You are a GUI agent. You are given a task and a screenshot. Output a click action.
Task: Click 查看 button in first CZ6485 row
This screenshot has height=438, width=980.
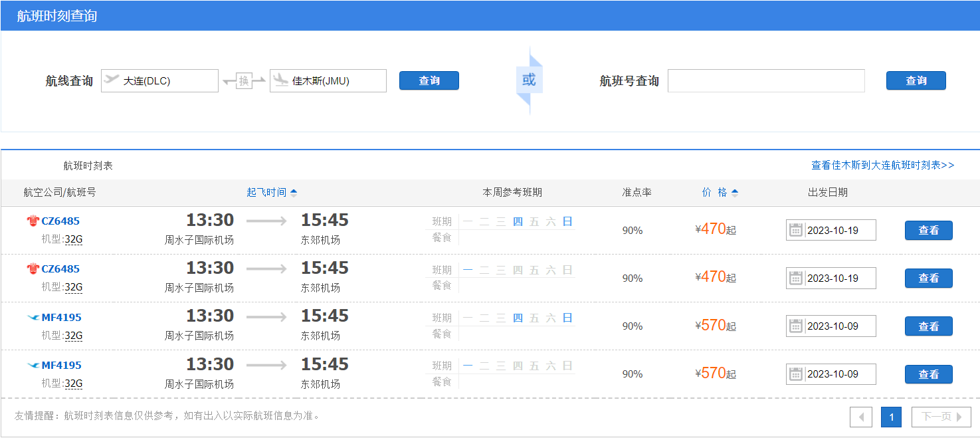click(x=929, y=230)
